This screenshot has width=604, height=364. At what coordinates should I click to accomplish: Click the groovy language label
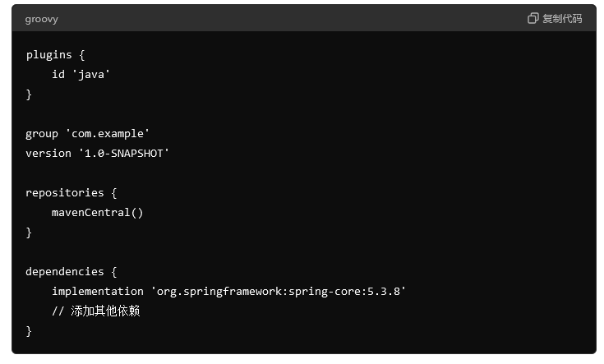(x=42, y=19)
